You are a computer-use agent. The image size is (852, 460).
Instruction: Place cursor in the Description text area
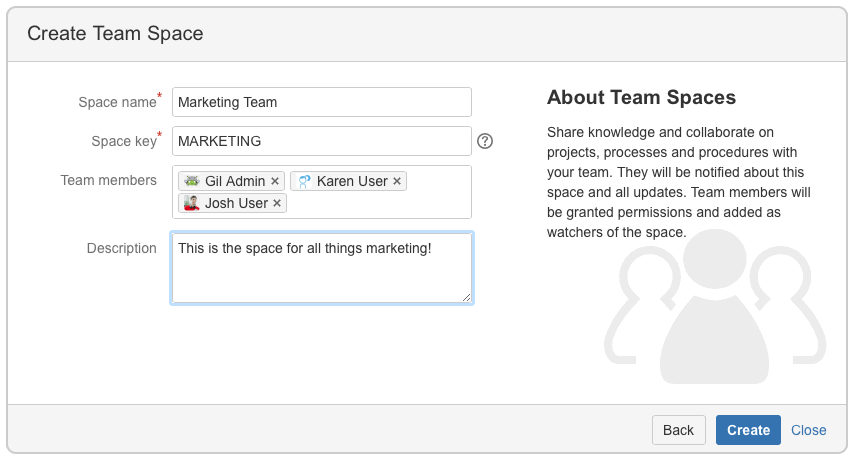(x=321, y=275)
